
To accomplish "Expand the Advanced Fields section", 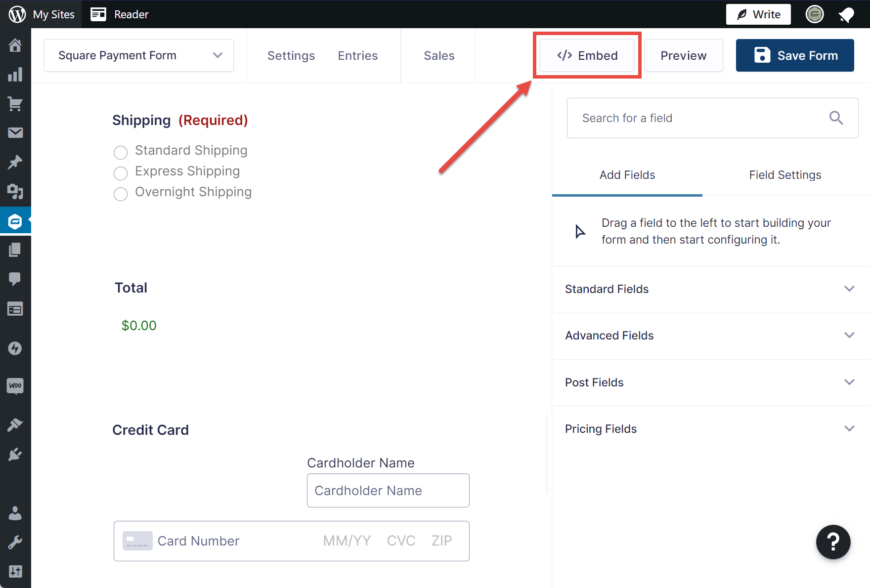I will (x=711, y=336).
